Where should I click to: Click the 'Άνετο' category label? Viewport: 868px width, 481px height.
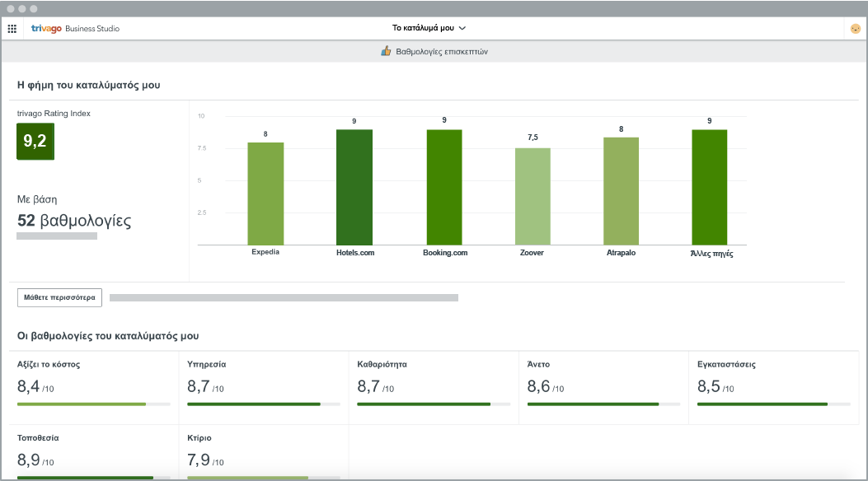point(538,364)
